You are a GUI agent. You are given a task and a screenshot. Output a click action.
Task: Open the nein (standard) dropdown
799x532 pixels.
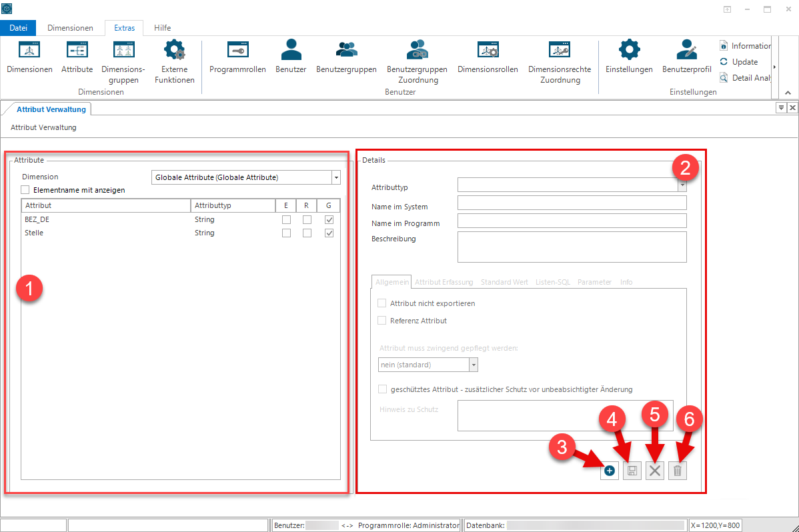pyautogui.click(x=474, y=365)
